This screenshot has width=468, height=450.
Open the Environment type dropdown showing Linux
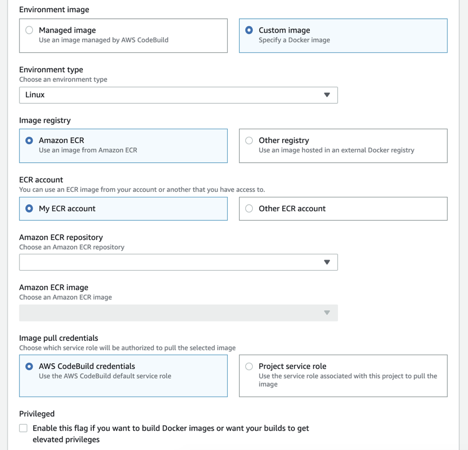(x=178, y=95)
